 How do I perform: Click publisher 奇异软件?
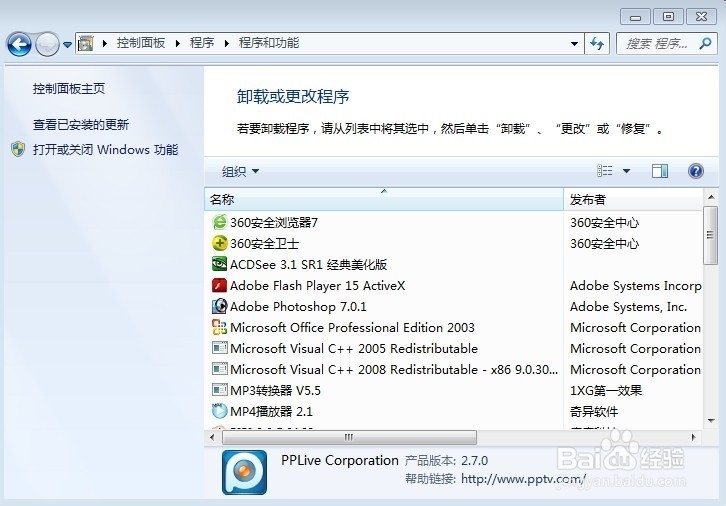click(594, 411)
